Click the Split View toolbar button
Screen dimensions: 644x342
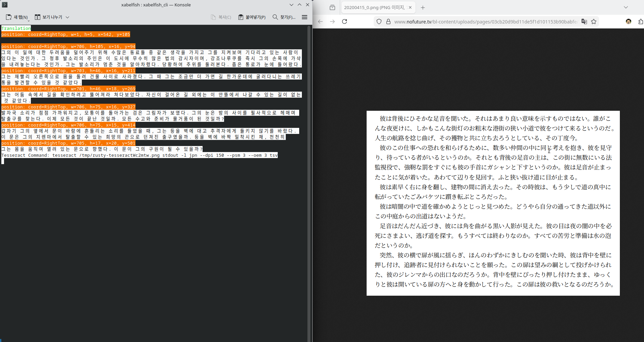(49, 17)
